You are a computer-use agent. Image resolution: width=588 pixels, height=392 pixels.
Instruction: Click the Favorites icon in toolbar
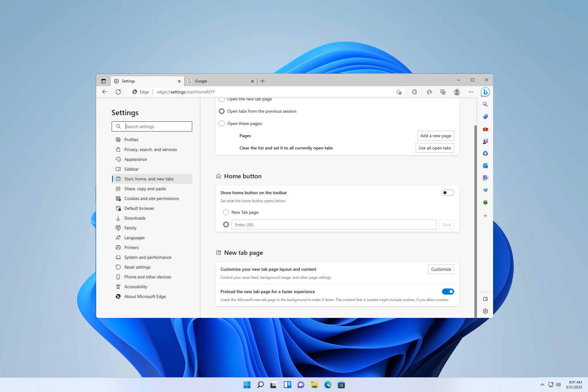coord(429,92)
